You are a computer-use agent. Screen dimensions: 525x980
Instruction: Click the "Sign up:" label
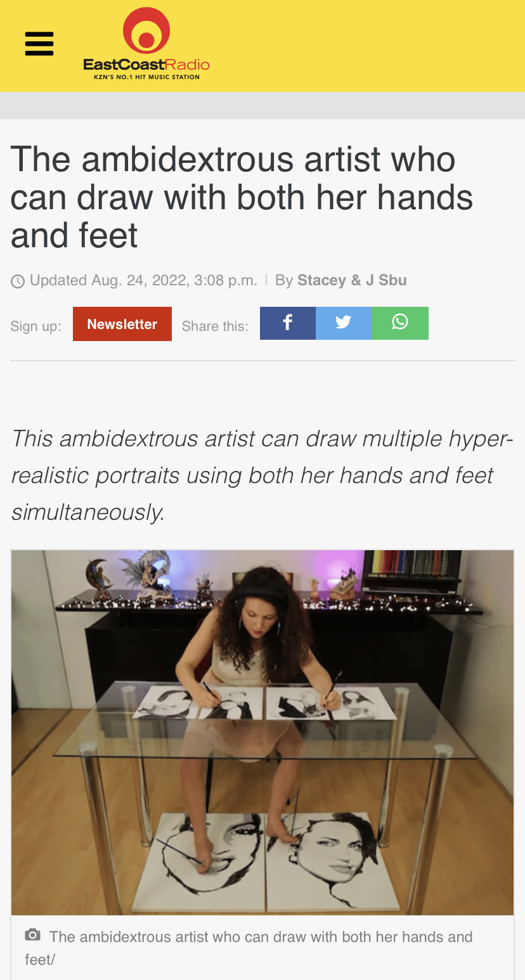(x=36, y=326)
